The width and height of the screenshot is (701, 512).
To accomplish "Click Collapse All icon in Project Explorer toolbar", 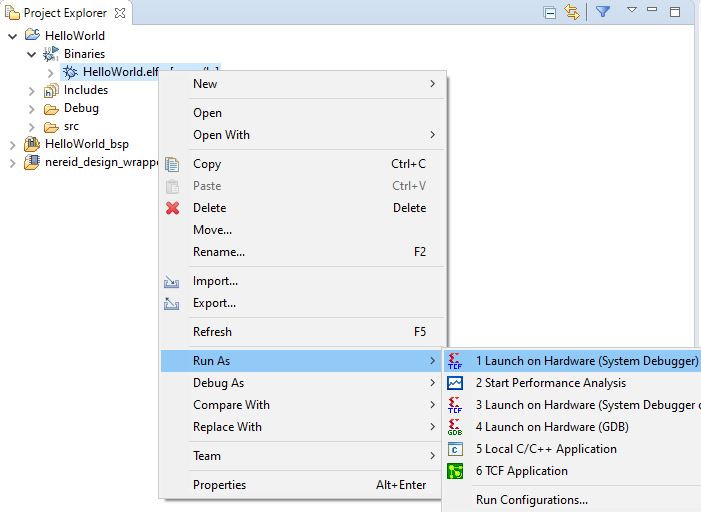I will (550, 12).
